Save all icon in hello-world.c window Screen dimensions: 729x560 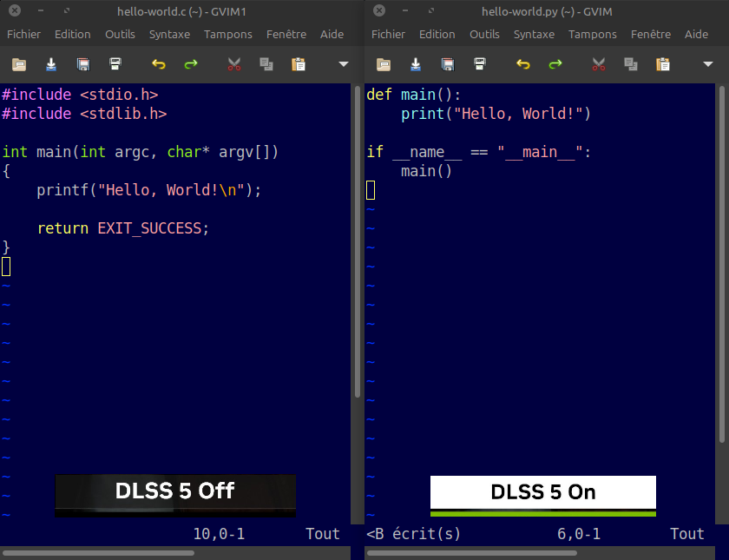[83, 64]
